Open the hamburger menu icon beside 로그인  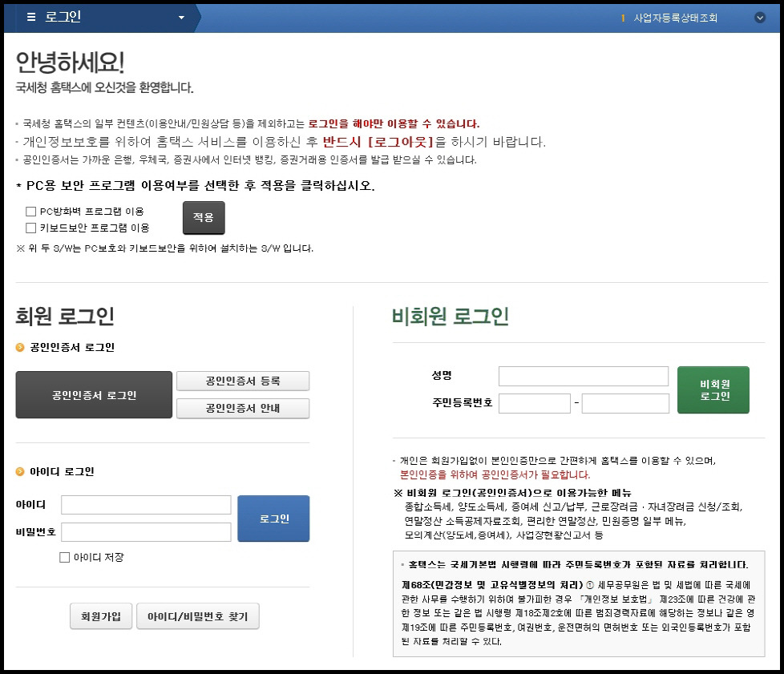coord(31,17)
